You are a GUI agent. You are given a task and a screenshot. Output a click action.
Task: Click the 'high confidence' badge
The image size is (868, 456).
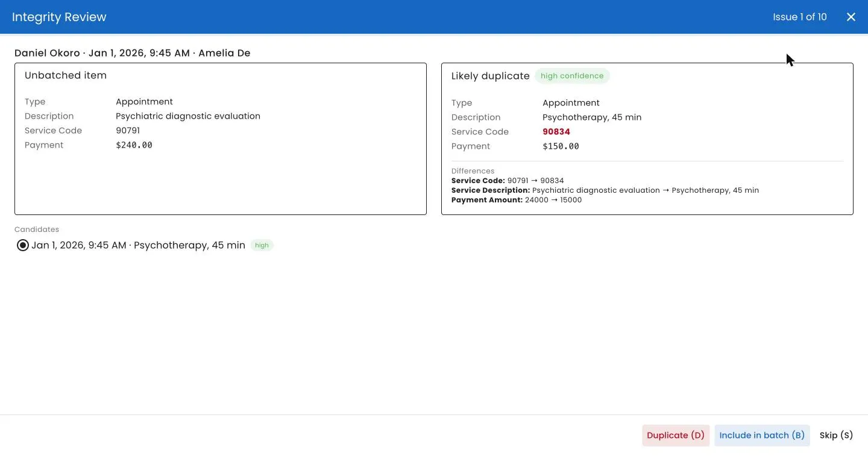572,76
